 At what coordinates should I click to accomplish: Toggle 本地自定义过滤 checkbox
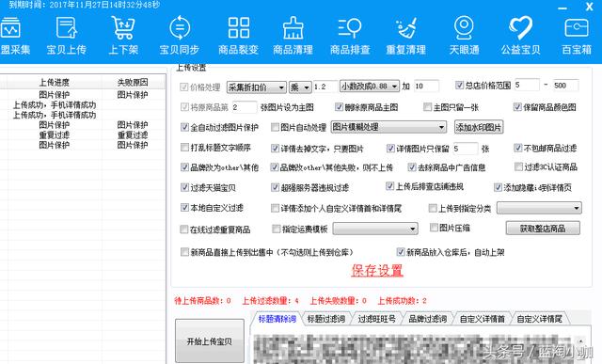click(184, 208)
